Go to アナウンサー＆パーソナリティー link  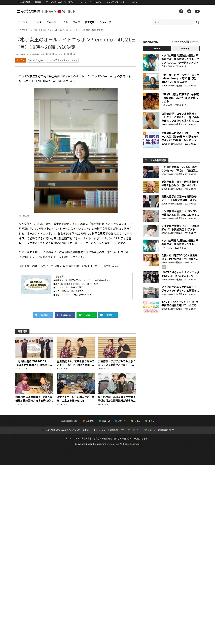61,2
